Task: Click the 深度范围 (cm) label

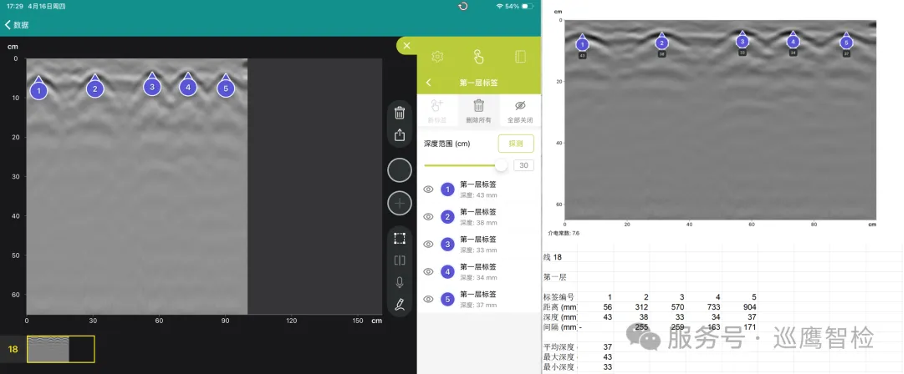Action: click(x=447, y=143)
